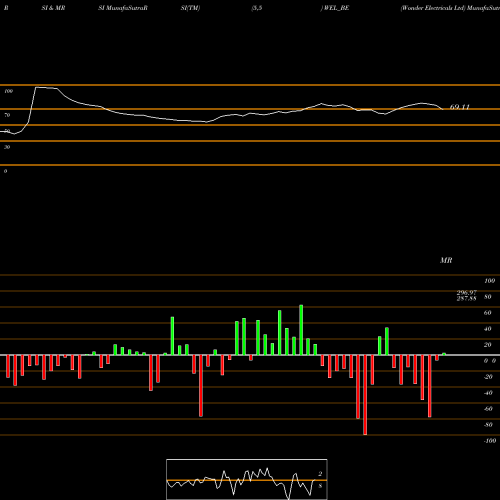Click the MR axis label 60
Image resolution: width=500 pixels, height=500 pixels.
pyautogui.click(x=487, y=313)
